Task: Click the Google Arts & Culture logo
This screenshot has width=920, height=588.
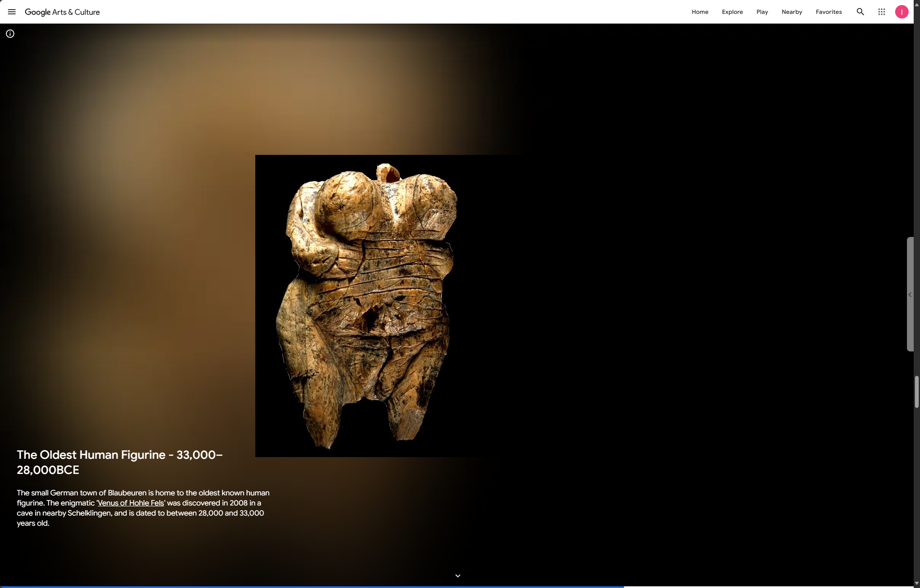Action: [62, 12]
